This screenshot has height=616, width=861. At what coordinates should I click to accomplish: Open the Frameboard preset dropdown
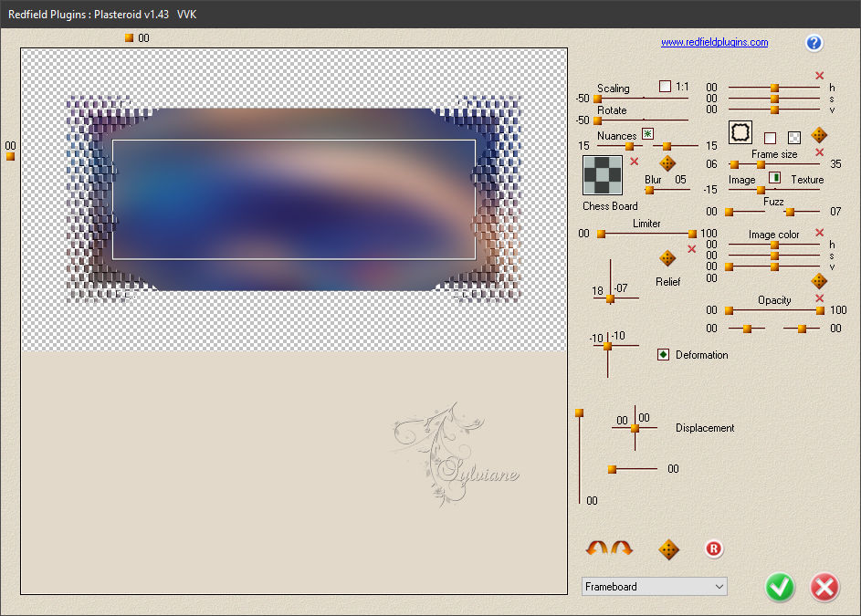point(654,587)
